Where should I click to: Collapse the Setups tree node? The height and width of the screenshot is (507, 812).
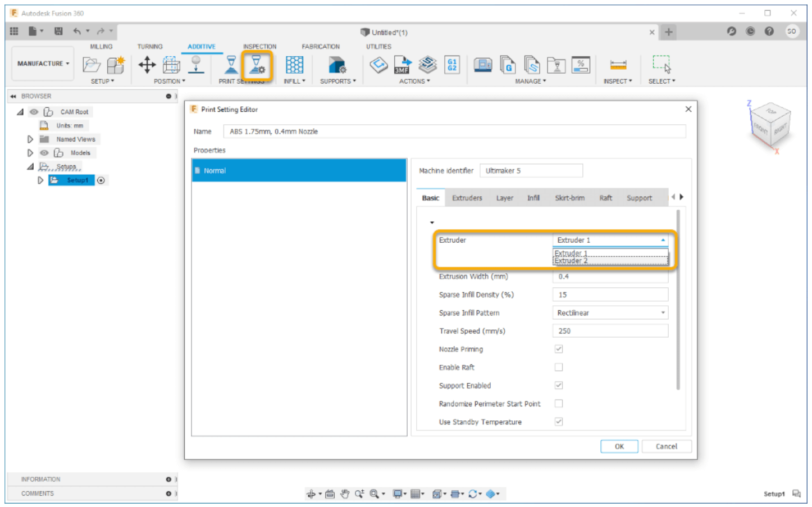click(x=30, y=167)
